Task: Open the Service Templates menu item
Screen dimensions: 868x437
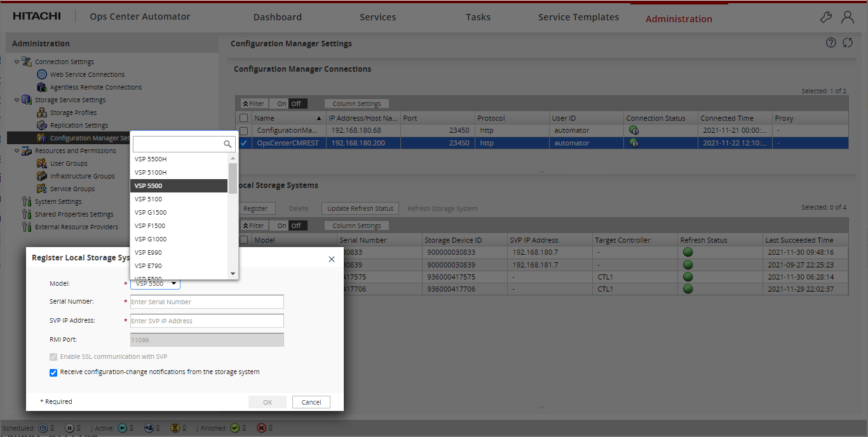Action: [578, 17]
